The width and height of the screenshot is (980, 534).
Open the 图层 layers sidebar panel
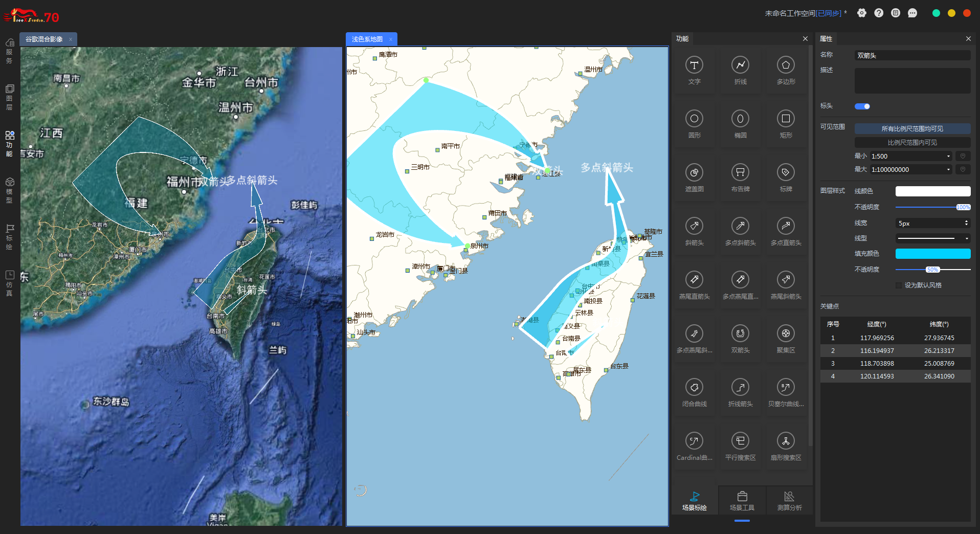10,97
